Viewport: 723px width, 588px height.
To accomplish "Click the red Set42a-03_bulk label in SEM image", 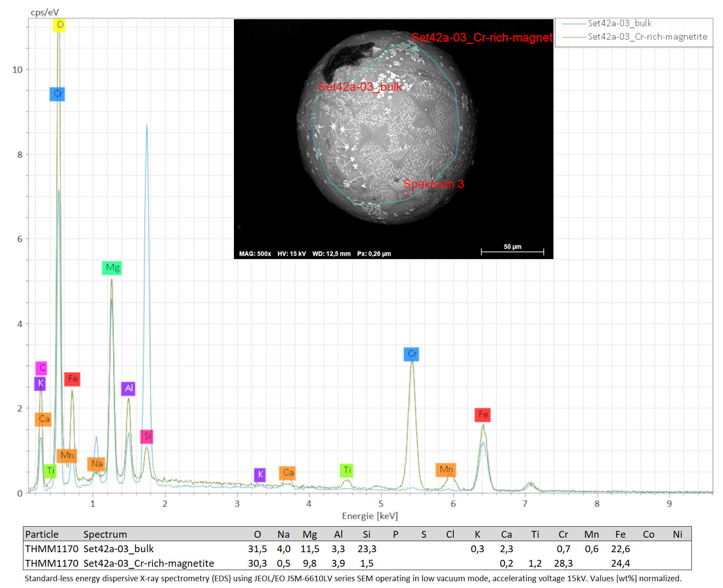I will point(360,87).
